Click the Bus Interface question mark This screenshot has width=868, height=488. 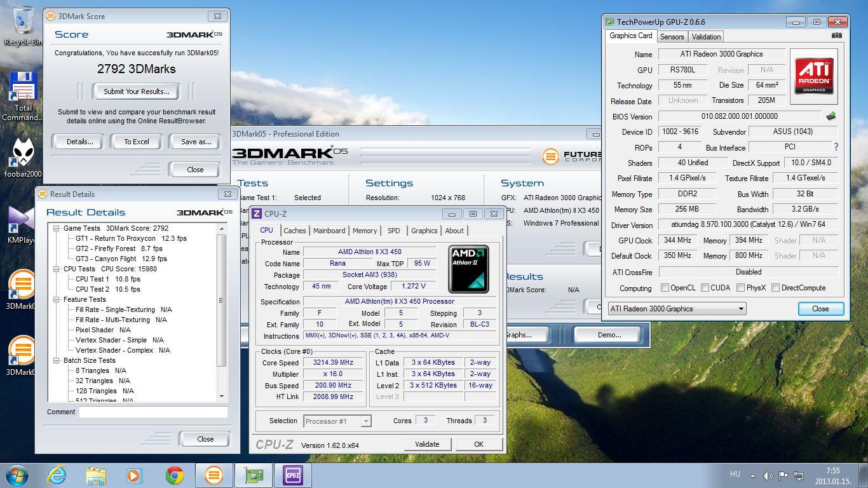pos(836,147)
